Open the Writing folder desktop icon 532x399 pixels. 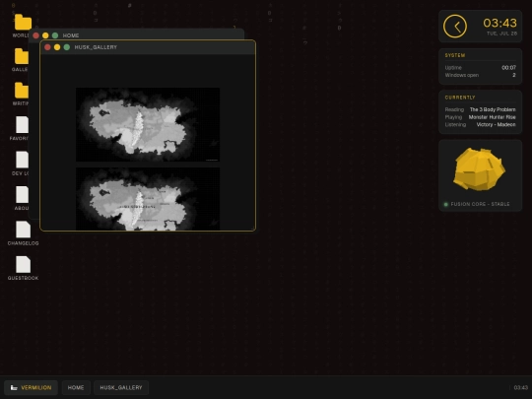click(21, 91)
